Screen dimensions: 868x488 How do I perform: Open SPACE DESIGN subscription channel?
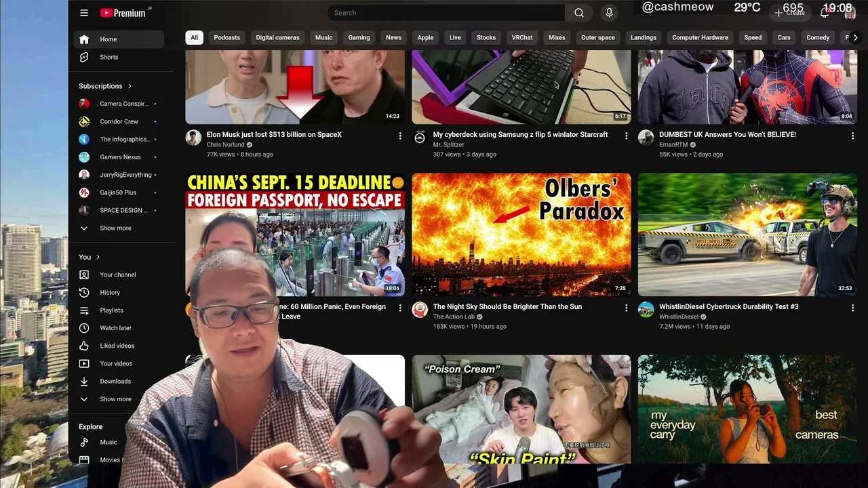pyautogui.click(x=119, y=210)
